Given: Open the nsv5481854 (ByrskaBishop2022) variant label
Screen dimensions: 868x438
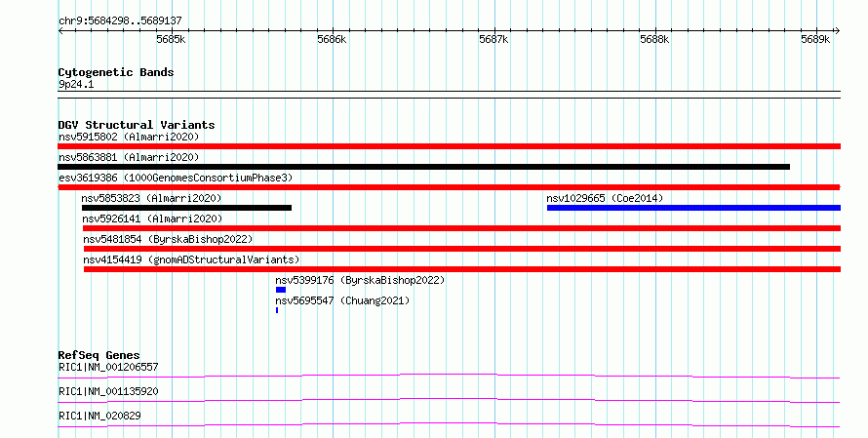Looking at the screenshot, I should [168, 239].
